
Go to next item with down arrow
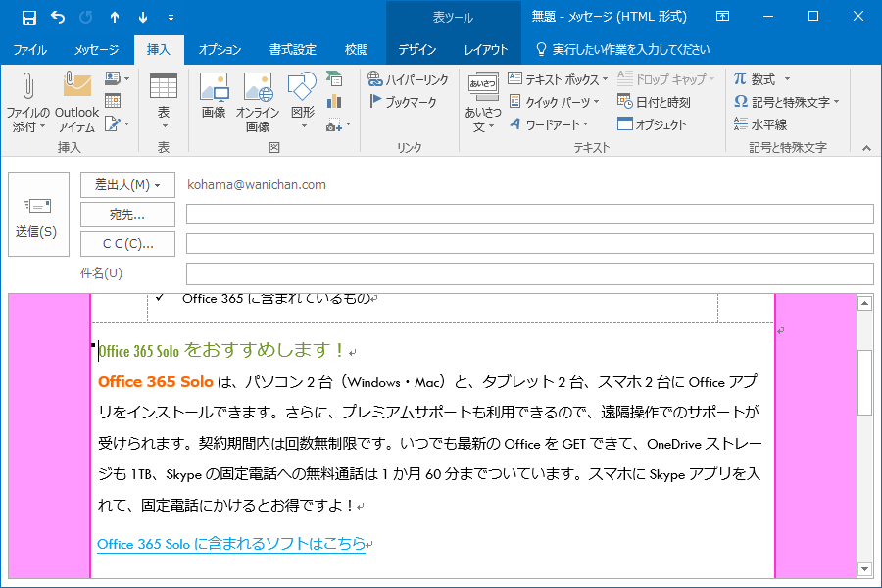(x=143, y=18)
